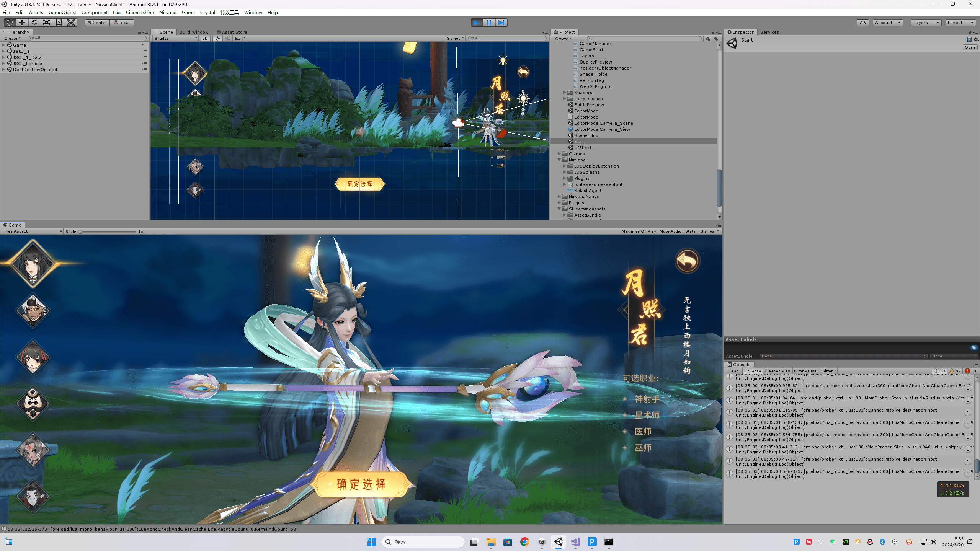Toggle 2D mode in Scene view
This screenshot has height=551, width=980.
[205, 38]
